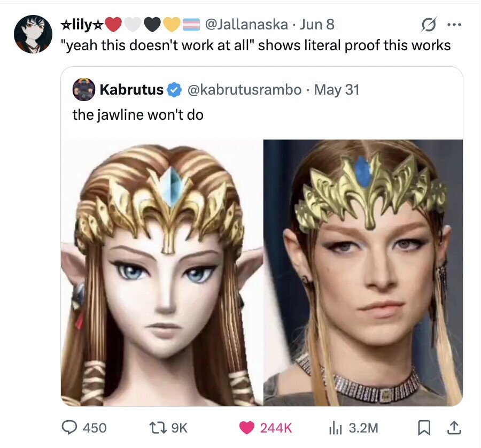Screen dimensions: 481x448
Task: Click the blue verified badge next to Kabrutus
Action: pyautogui.click(x=174, y=90)
